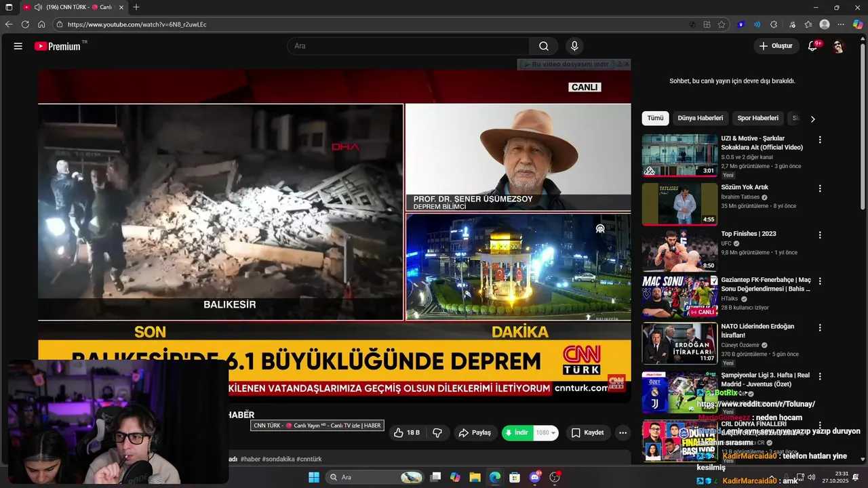The width and height of the screenshot is (868, 488).
Task: Open Edge Copilot icon
Action: pos(858,24)
